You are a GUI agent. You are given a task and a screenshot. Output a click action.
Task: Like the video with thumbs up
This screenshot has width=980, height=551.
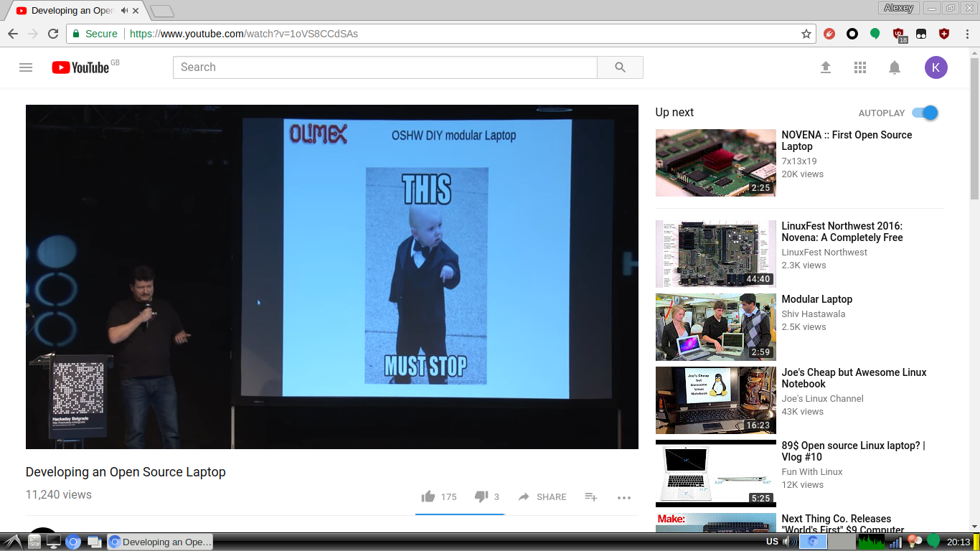(x=428, y=496)
